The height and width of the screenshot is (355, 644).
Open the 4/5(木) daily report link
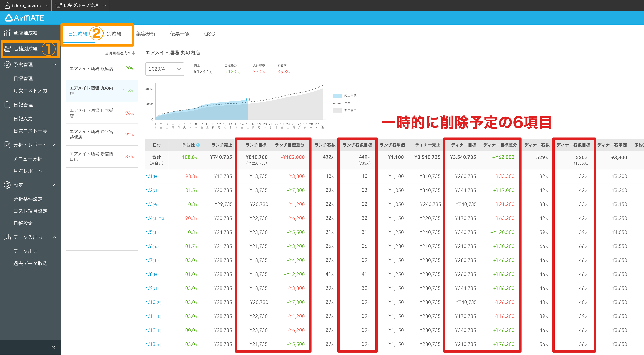[x=152, y=232]
